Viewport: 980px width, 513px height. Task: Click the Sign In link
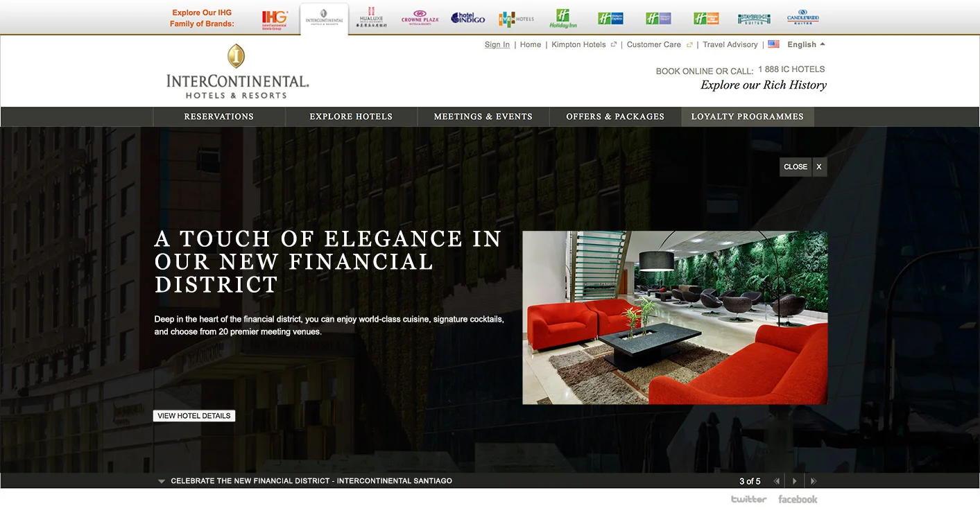click(x=497, y=44)
